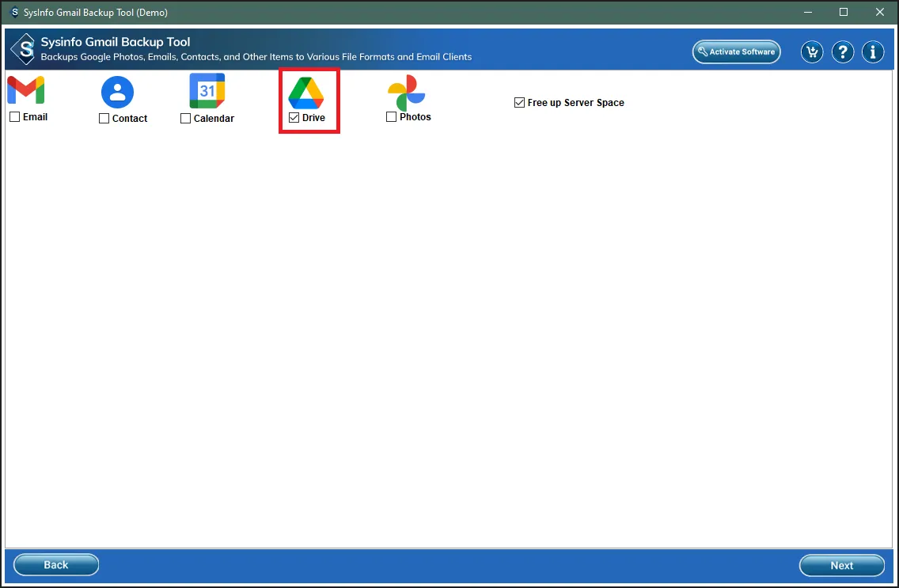The image size is (899, 588).
Task: Close the Gmail Backup Tool window
Action: click(879, 12)
